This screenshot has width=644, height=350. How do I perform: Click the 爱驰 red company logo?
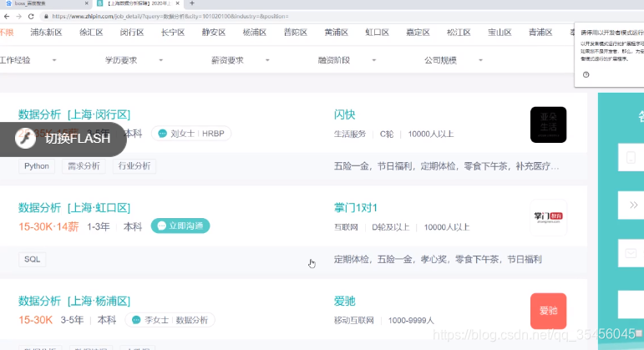(548, 311)
